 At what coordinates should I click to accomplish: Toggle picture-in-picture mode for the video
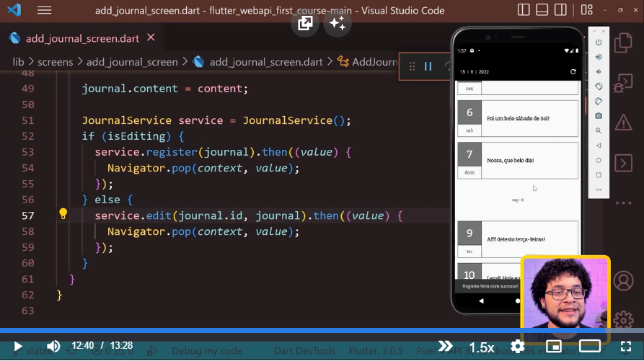tap(554, 347)
